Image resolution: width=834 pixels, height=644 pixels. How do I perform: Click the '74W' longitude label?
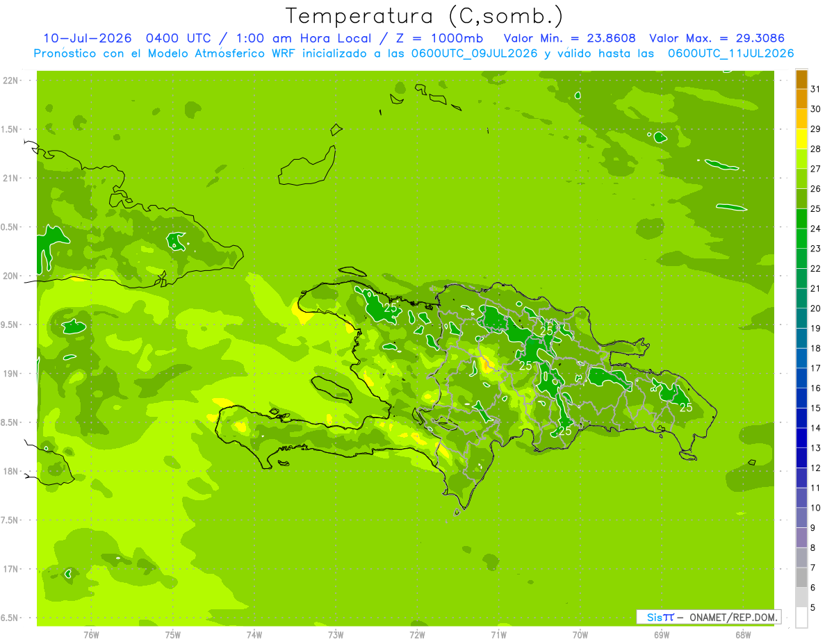[254, 634]
